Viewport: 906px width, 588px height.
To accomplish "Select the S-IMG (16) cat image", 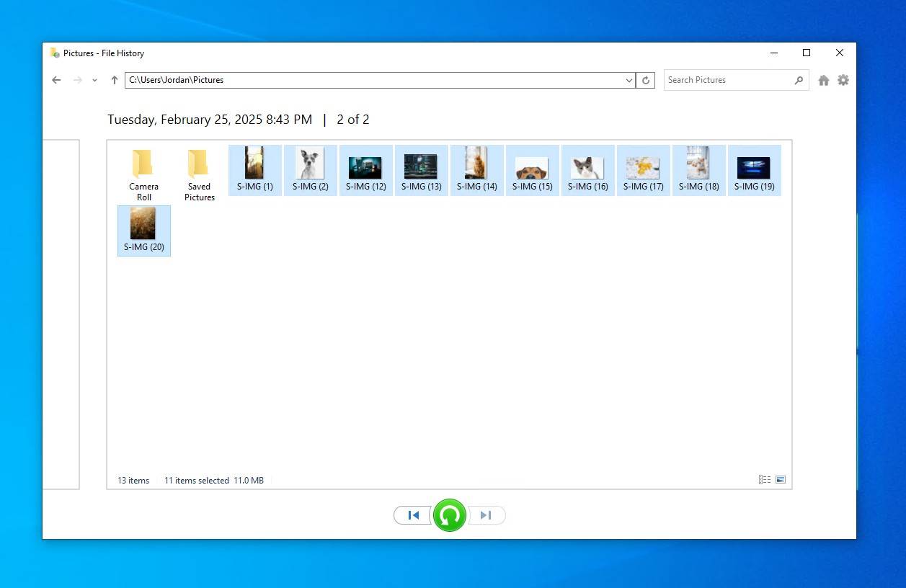I will pyautogui.click(x=588, y=170).
